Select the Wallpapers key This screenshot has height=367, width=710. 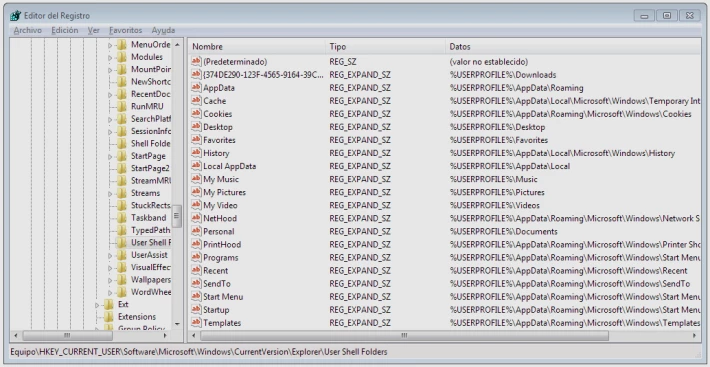(150, 280)
